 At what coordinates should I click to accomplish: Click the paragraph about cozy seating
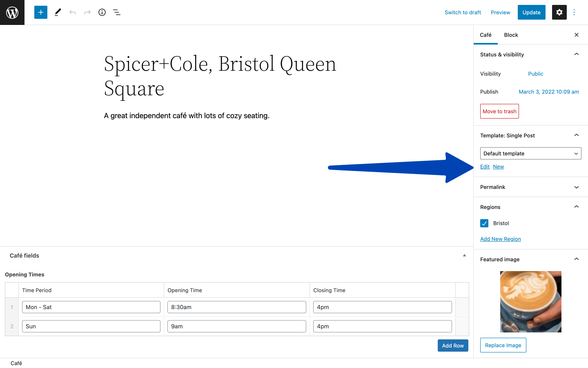coord(187,116)
